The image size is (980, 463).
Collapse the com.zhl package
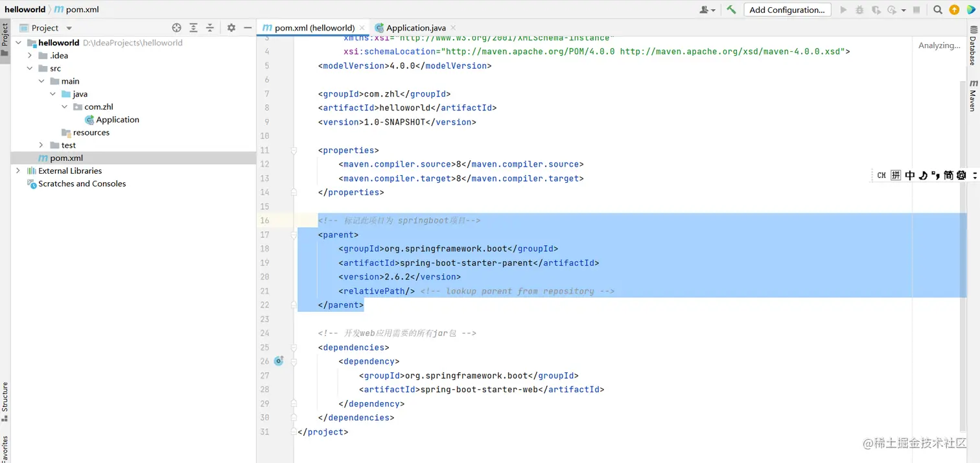[65, 107]
